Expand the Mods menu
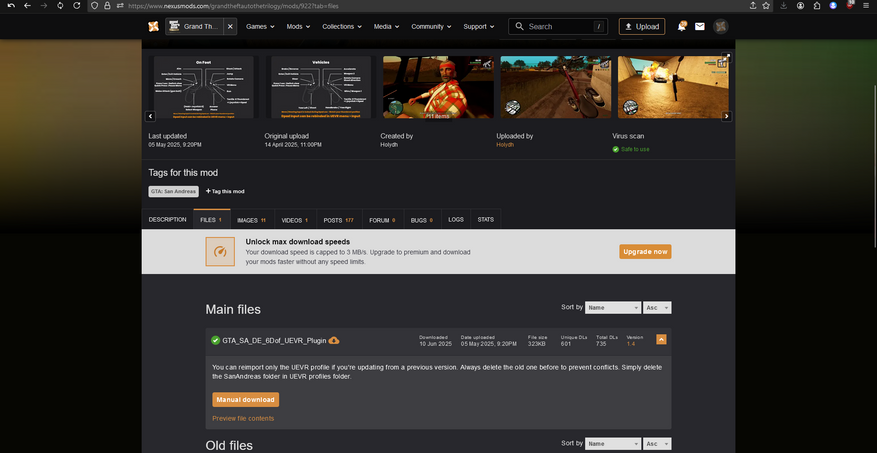This screenshot has height=453, width=877. tap(298, 26)
